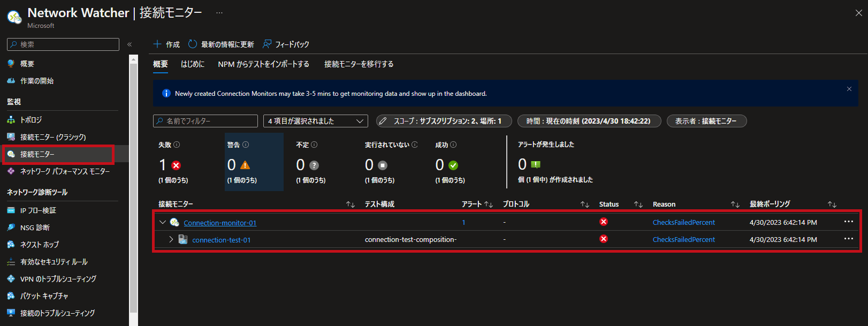Click the 不定 question mark status icon
868x326 pixels.
pos(314,165)
